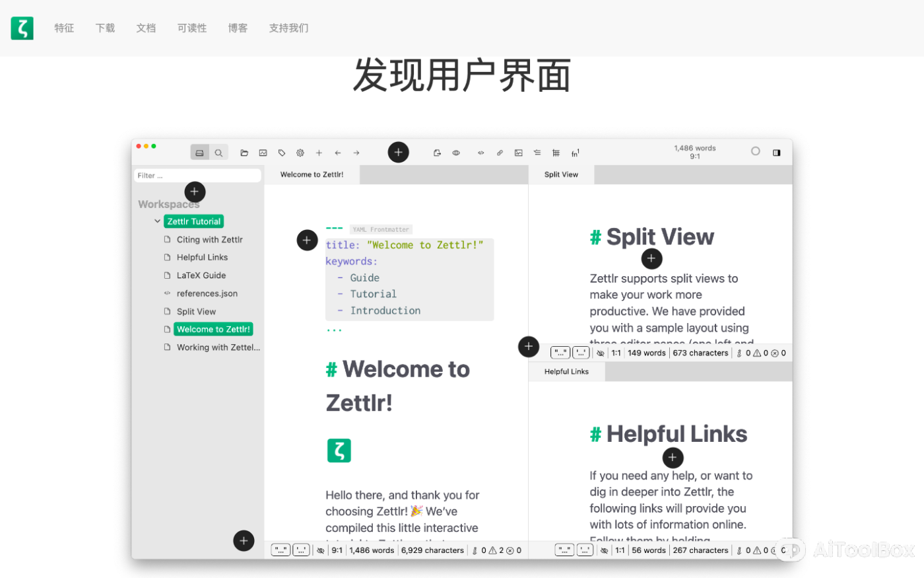Switch to the Split View tab
Viewport: 924px width, 578px height.
561,174
